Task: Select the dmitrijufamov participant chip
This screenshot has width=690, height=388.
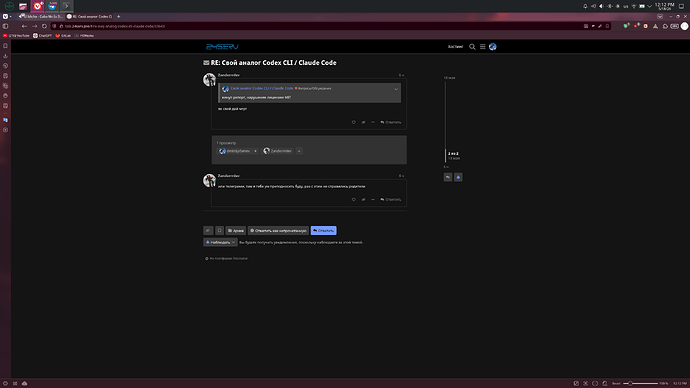Action: (235, 151)
